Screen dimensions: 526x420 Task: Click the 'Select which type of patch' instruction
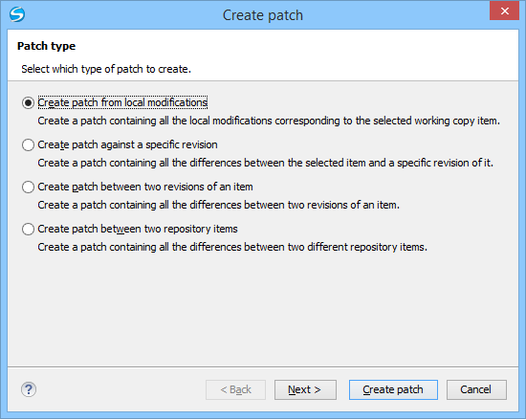pyautogui.click(x=106, y=69)
